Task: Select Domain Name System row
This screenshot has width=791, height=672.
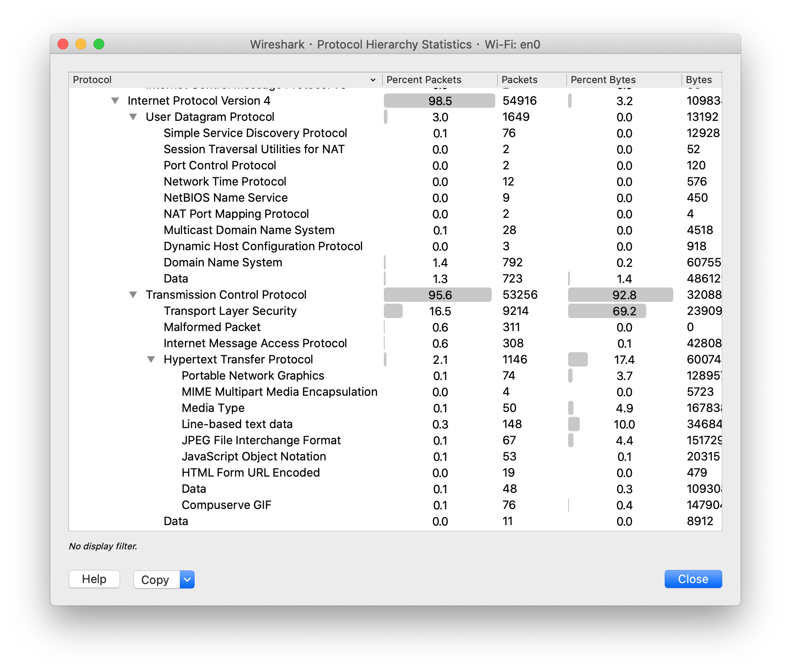Action: [395, 262]
